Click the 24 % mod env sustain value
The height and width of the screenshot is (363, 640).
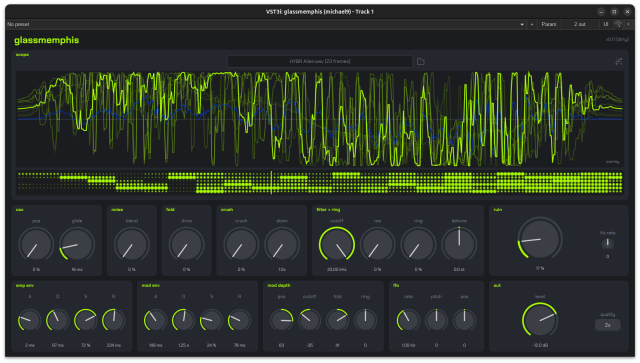211,345
